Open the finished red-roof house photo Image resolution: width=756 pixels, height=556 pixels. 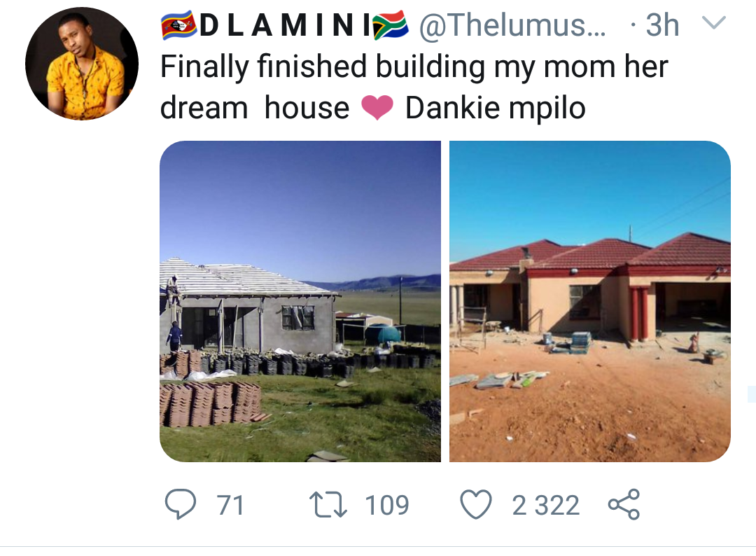589,301
